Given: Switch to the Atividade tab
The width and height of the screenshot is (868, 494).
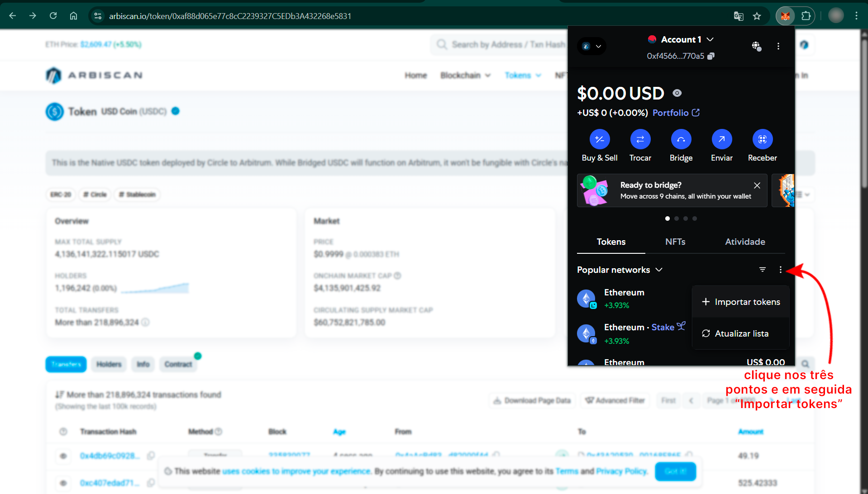Looking at the screenshot, I should click(x=745, y=242).
